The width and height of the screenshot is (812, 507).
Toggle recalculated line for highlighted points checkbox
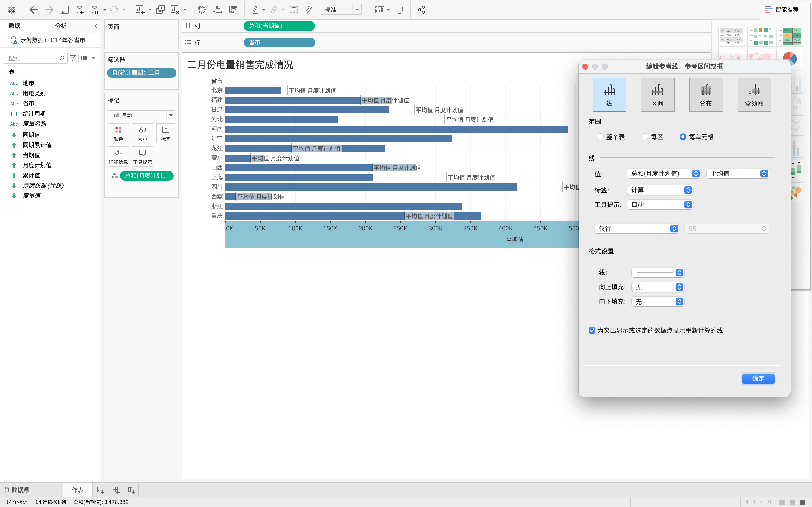tap(592, 330)
